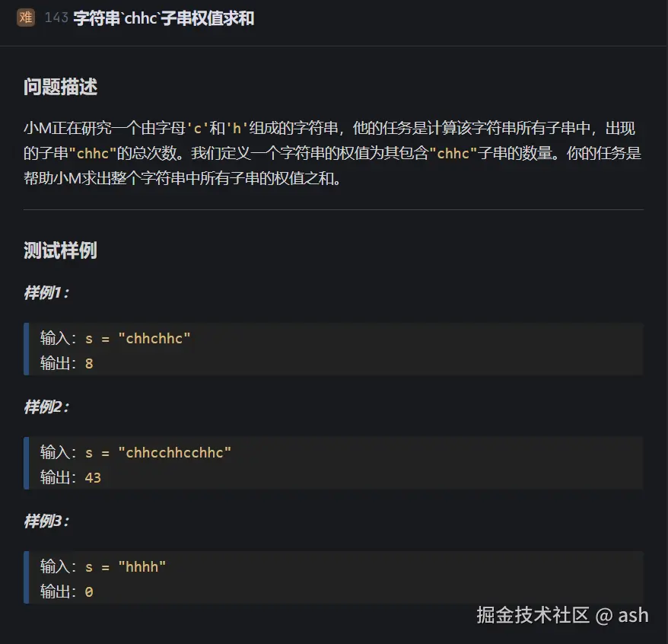Click the 测试样例 heading
This screenshot has height=644, width=668.
60,250
